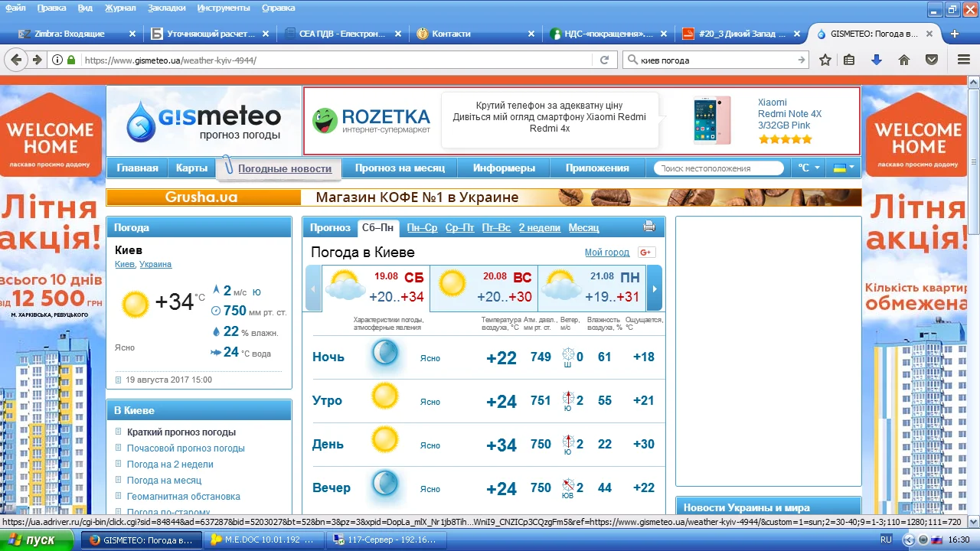
Task: Click the Мой город link
Action: point(607,253)
